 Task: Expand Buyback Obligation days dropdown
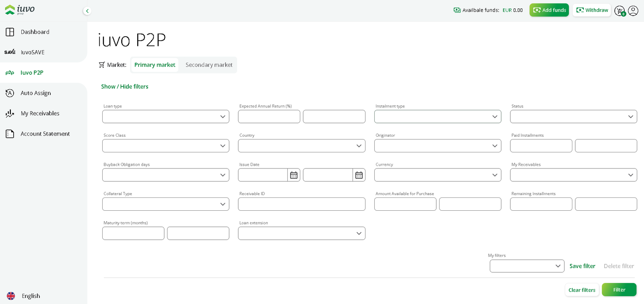point(166,175)
